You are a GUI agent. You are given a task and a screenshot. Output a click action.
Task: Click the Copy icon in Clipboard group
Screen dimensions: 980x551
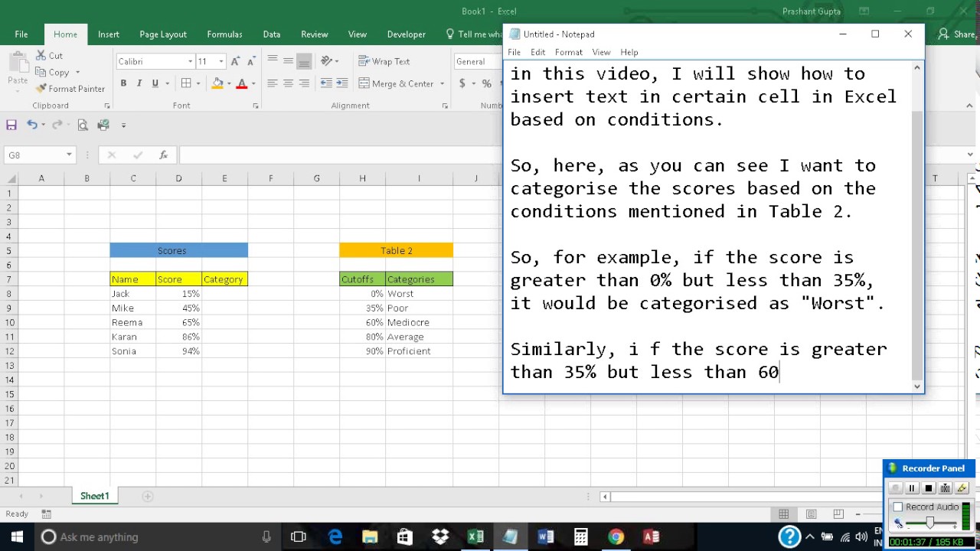(x=41, y=73)
